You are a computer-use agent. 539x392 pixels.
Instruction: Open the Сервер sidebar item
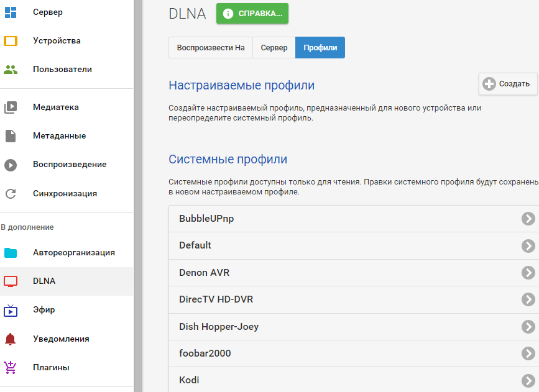[x=48, y=12]
